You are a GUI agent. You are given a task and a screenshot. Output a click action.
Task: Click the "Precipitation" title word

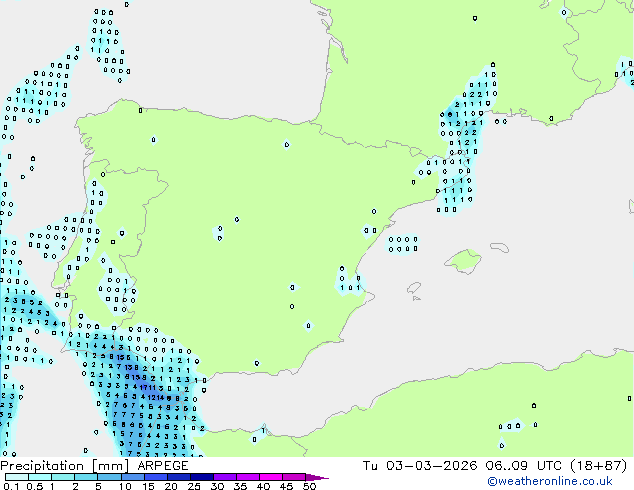click(42, 466)
